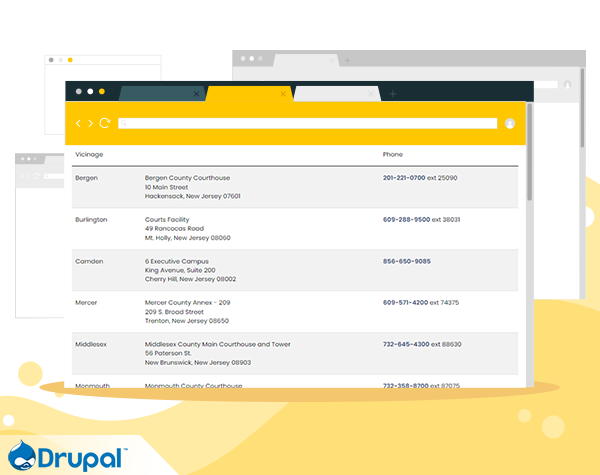
Task: Reload the page with the refresh icon
Action: tap(105, 123)
